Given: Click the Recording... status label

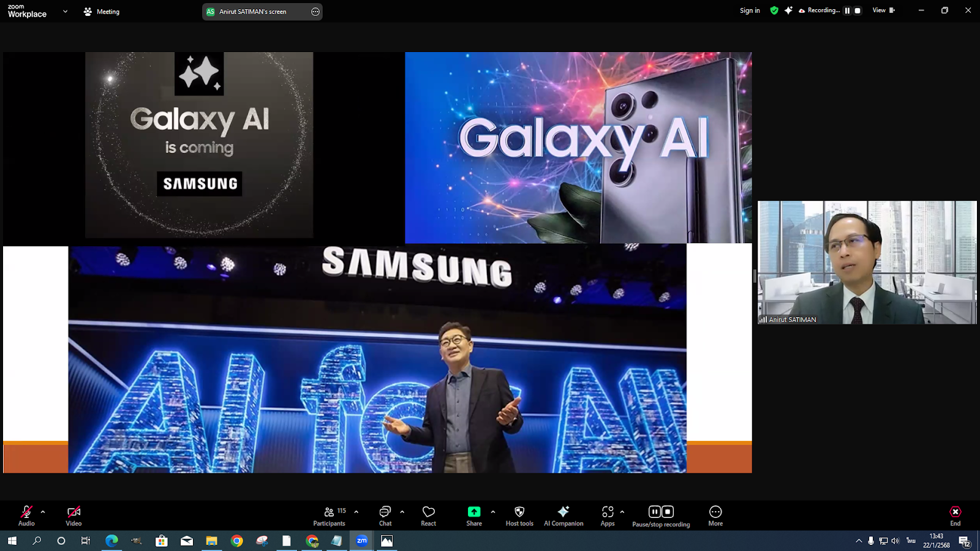Looking at the screenshot, I should tap(819, 10).
